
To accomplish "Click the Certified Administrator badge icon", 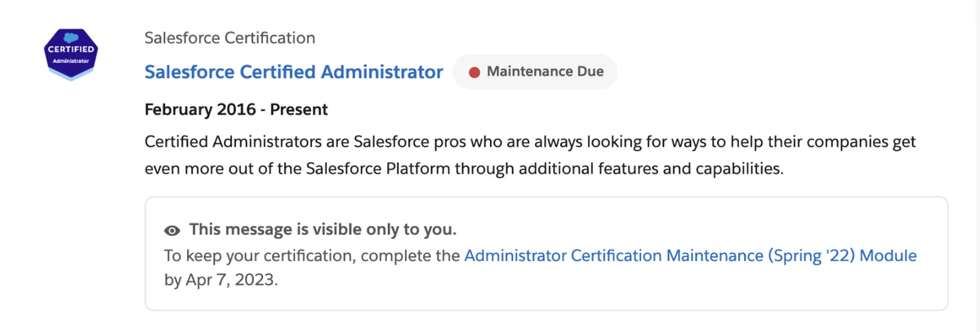I will [x=72, y=54].
